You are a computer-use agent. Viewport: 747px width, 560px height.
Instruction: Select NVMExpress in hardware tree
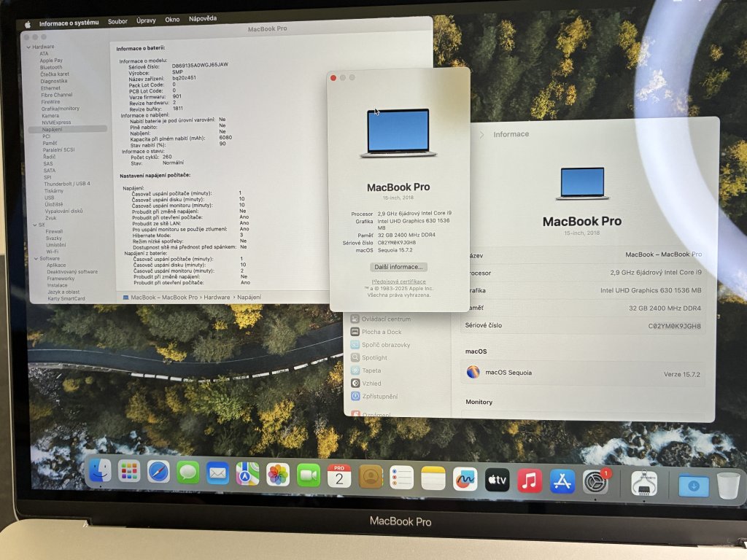56,122
